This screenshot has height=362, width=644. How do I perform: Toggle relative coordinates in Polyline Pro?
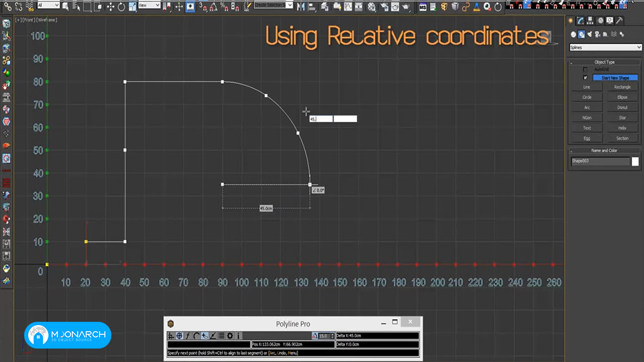(205, 336)
